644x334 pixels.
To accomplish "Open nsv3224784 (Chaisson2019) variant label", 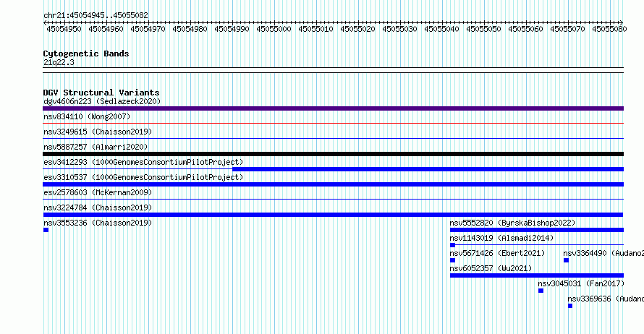I will (x=98, y=207).
